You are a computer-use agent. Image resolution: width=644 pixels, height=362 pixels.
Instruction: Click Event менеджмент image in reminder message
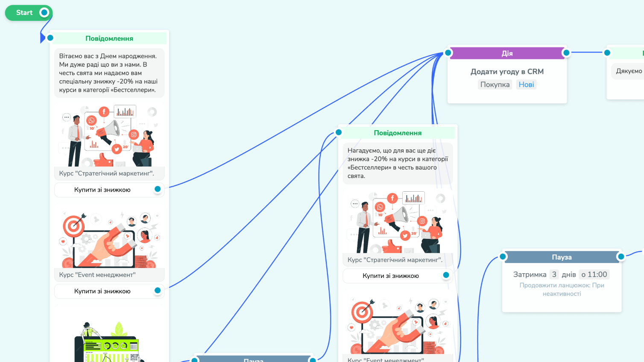click(x=398, y=324)
